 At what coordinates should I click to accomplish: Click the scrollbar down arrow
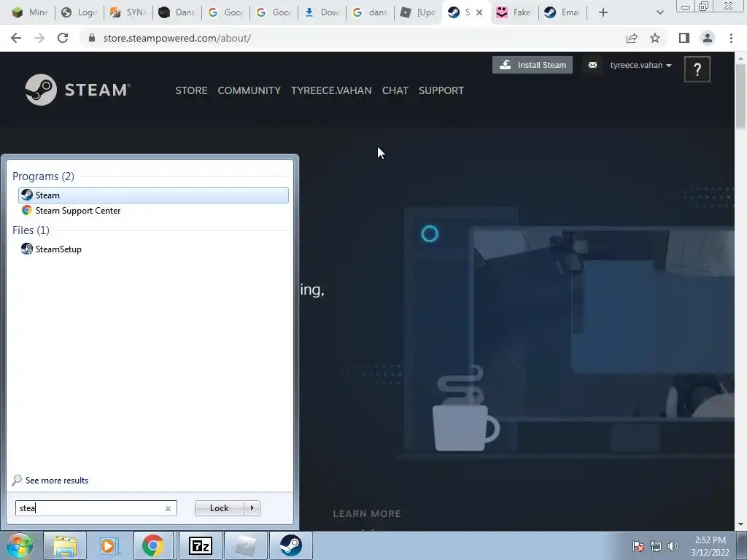click(x=740, y=524)
